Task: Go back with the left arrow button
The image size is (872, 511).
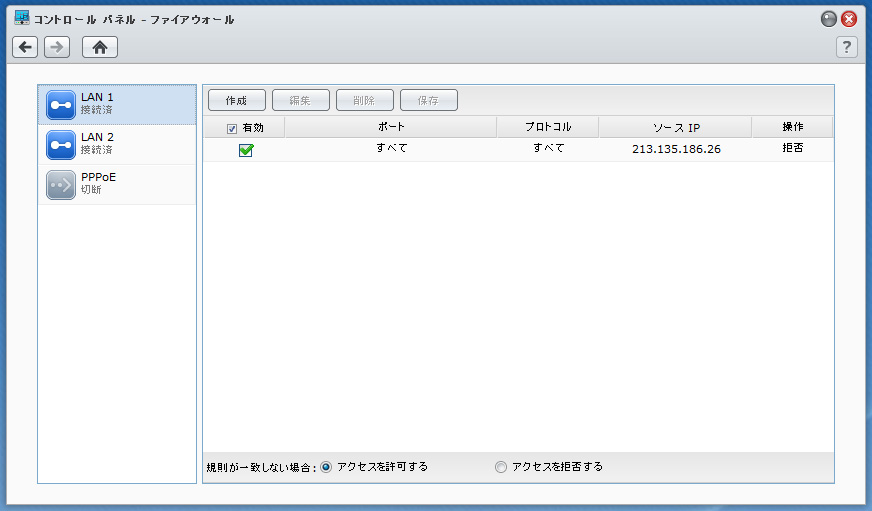Action: click(25, 47)
